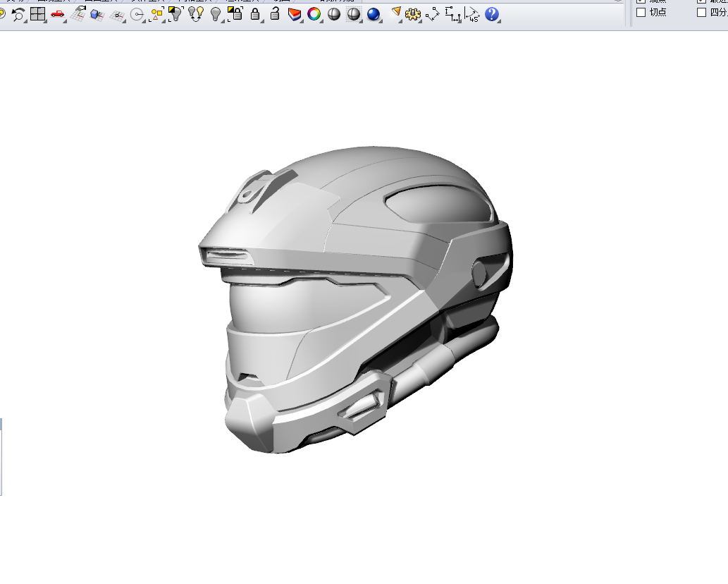Enable the 切点 osnap checkbox
728x584 pixels.
point(641,13)
